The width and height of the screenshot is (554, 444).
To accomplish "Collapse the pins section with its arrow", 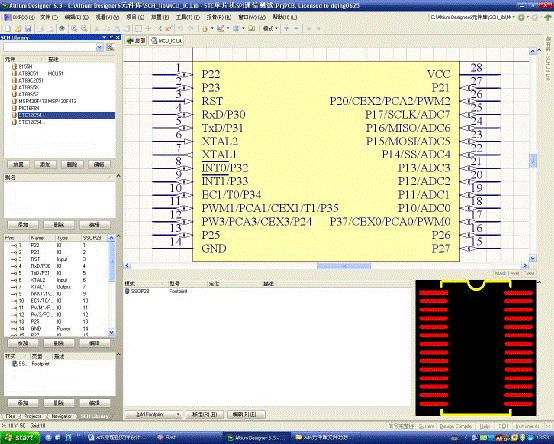I will coord(118,236).
